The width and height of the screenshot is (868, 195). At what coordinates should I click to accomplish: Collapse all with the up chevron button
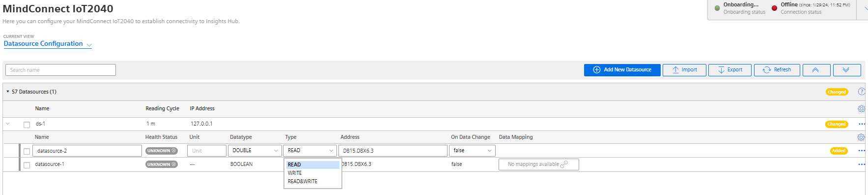pyautogui.click(x=816, y=70)
